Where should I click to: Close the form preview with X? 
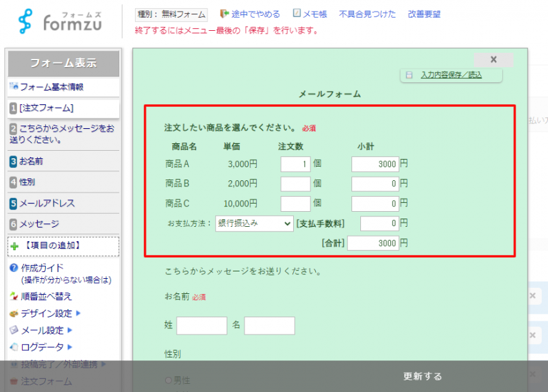tap(493, 60)
